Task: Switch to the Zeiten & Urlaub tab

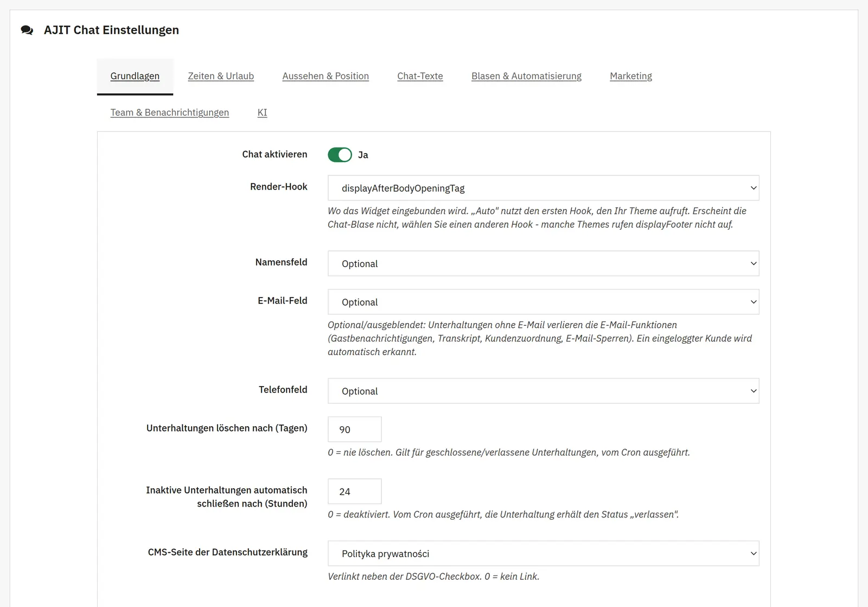Action: pyautogui.click(x=221, y=76)
